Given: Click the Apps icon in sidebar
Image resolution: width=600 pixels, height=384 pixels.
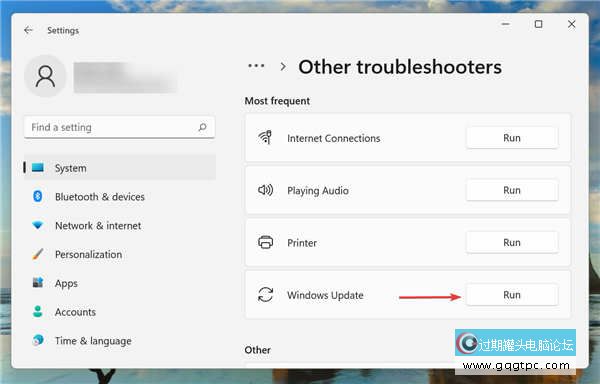Looking at the screenshot, I should coord(38,283).
